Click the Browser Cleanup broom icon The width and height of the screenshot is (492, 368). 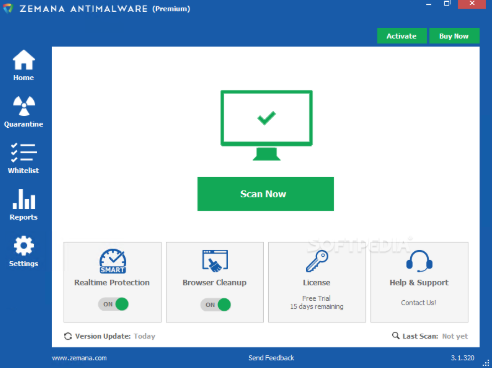(215, 260)
